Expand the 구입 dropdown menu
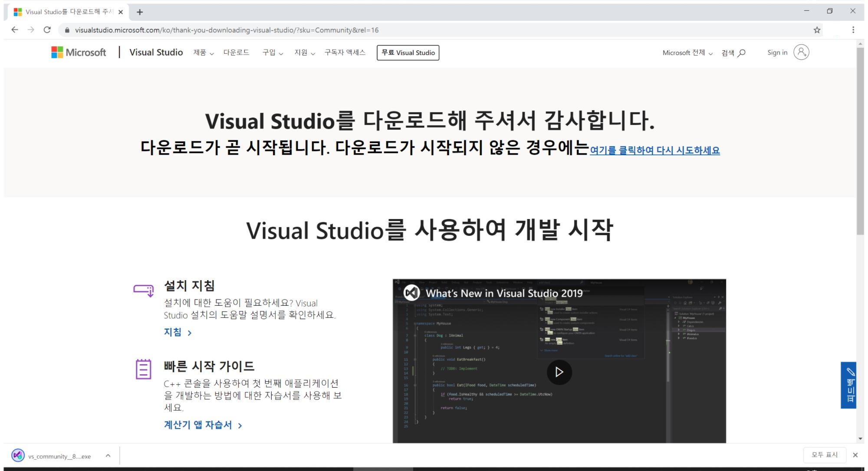Image resolution: width=868 pixels, height=471 pixels. pyautogui.click(x=272, y=53)
